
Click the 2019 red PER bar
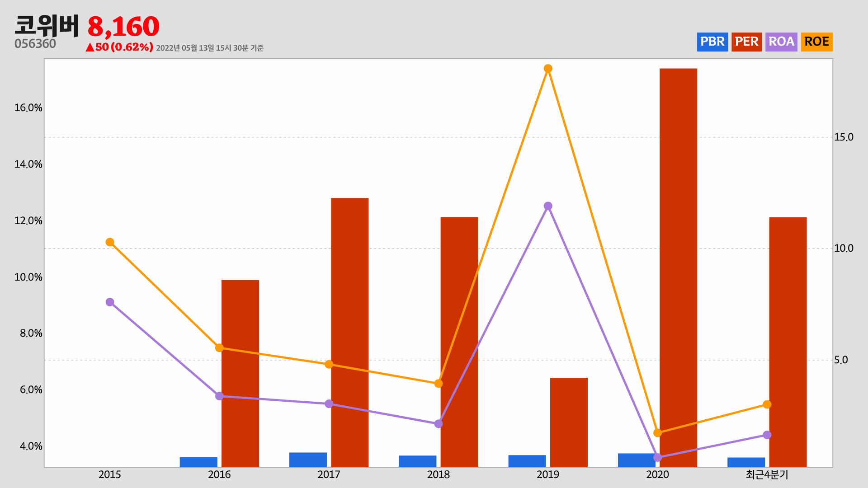point(569,422)
